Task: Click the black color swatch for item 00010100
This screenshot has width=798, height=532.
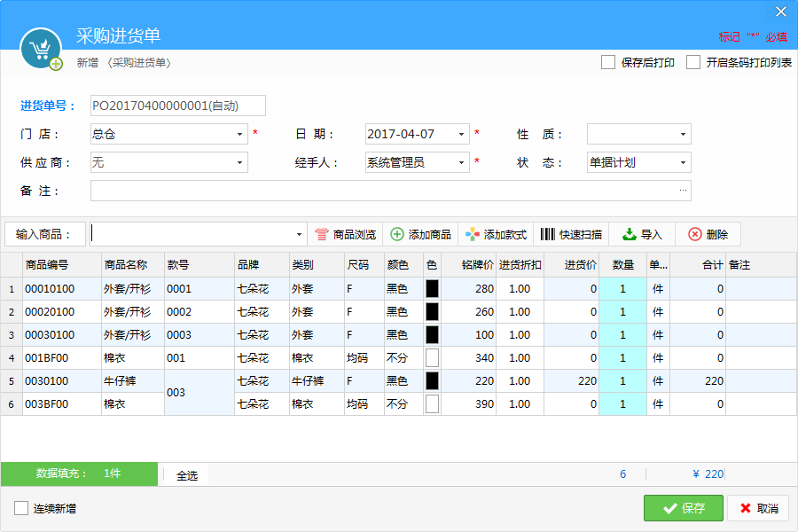Action: 432,289
